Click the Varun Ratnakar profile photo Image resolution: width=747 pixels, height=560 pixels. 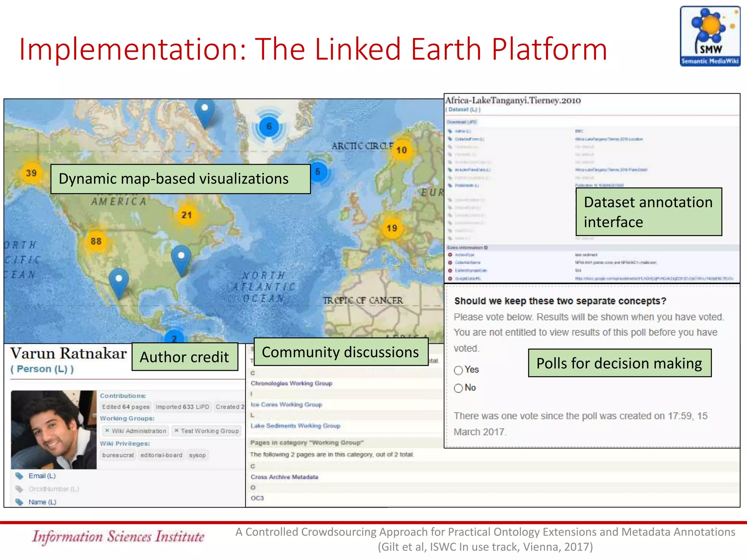(x=54, y=430)
